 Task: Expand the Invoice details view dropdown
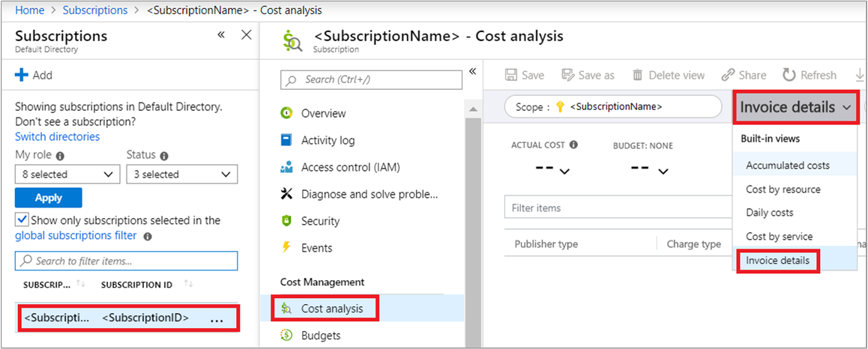[x=795, y=108]
